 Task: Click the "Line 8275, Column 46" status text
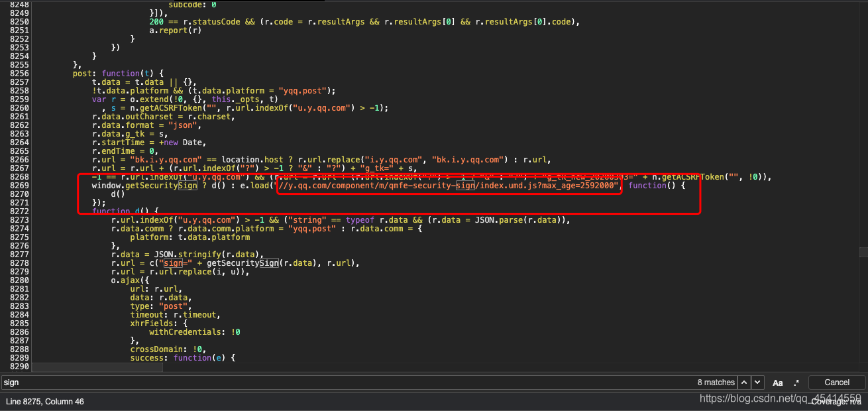(45, 402)
